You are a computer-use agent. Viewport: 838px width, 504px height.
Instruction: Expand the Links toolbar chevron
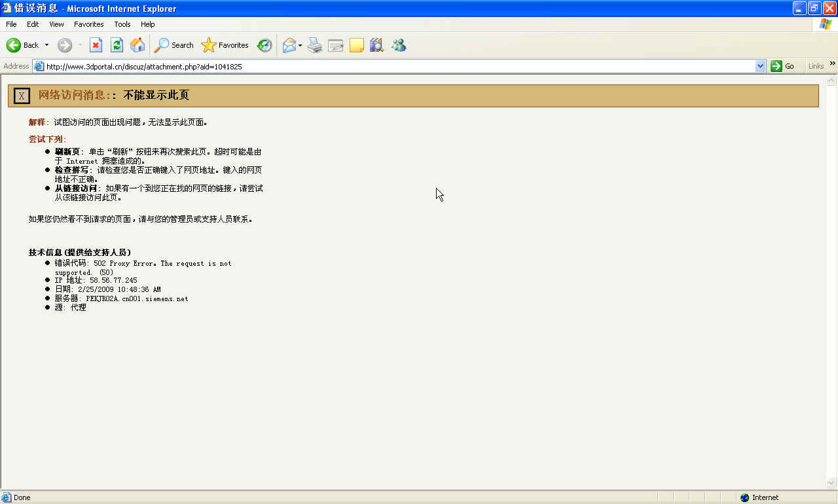coord(833,64)
